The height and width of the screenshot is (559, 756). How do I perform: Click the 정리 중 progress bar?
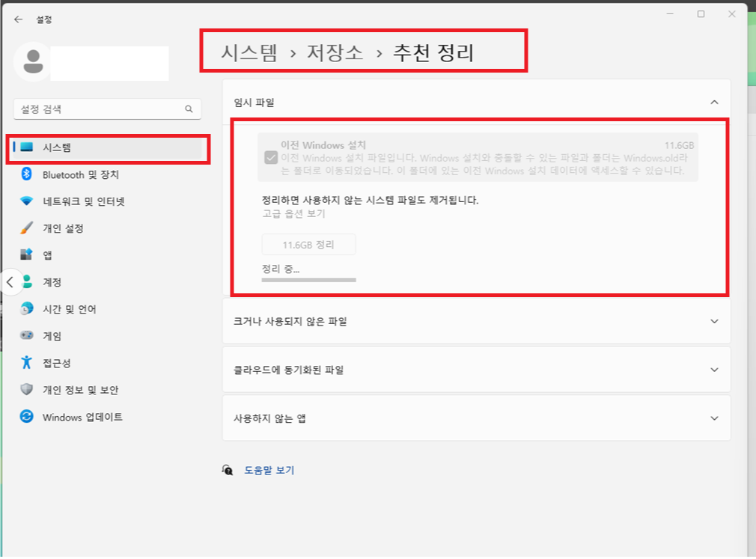pyautogui.click(x=308, y=280)
